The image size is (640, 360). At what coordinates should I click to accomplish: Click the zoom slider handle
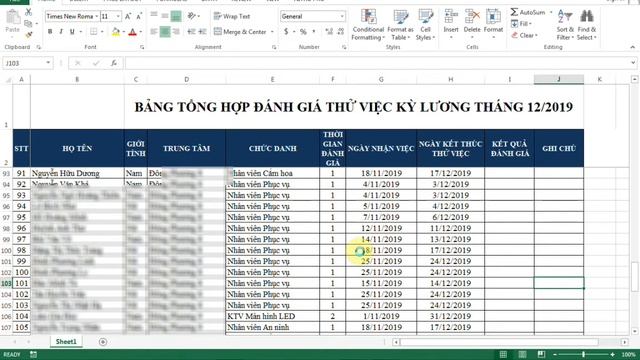[x=583, y=354]
